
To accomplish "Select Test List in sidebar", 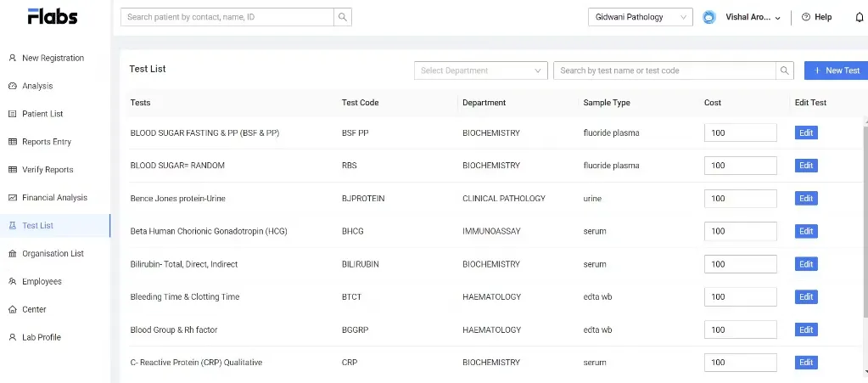I will point(55,226).
